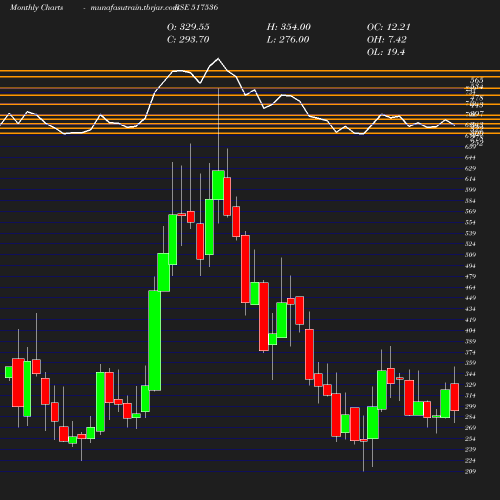The height and width of the screenshot is (500, 500).
Task: Click the "OC: 12.21" reading
Action: (x=389, y=27)
